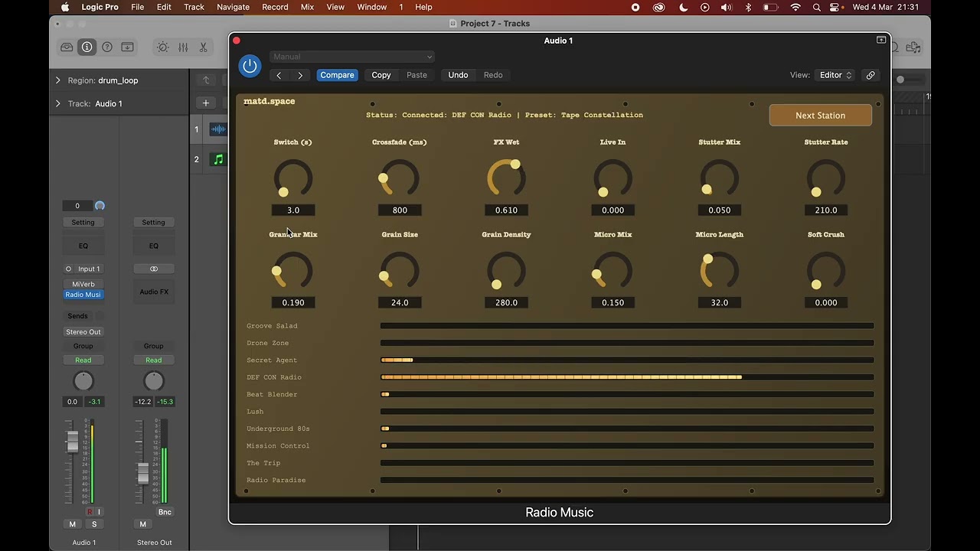Select the track 2 music note icon

tap(218, 159)
